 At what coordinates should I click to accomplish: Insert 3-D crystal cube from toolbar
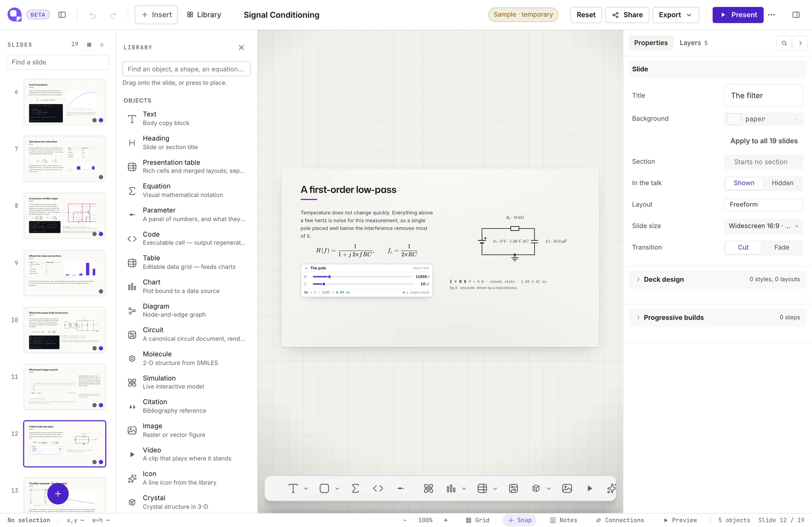pyautogui.click(x=536, y=488)
